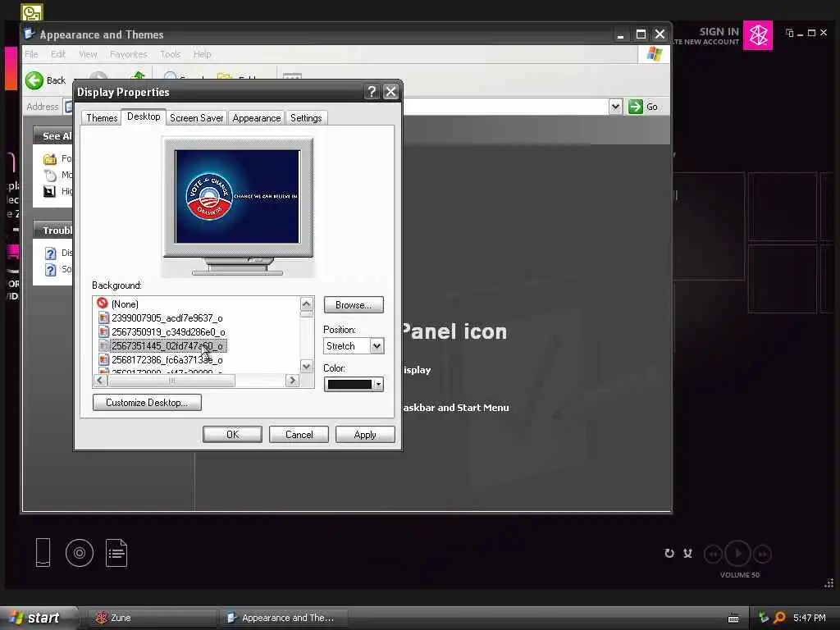Close the Display Properties dialog
Image resolution: width=840 pixels, height=630 pixels.
click(x=391, y=92)
